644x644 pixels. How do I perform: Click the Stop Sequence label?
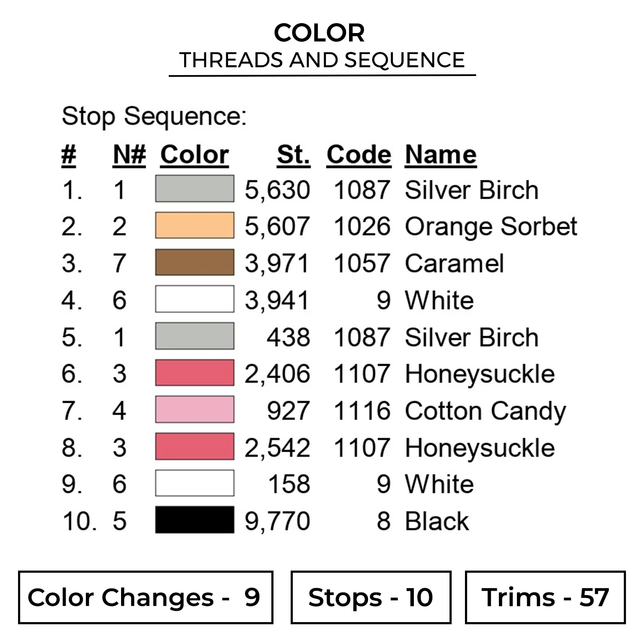tap(154, 116)
